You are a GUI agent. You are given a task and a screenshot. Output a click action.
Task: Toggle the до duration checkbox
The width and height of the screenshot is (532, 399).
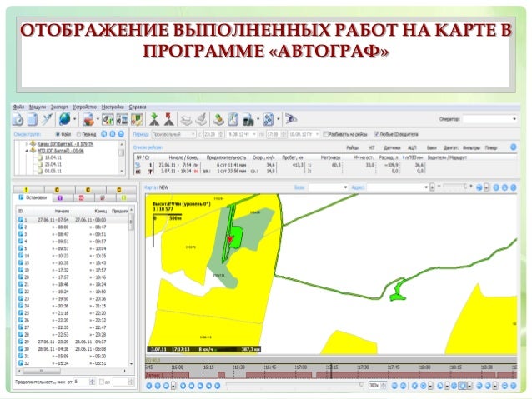(x=102, y=382)
